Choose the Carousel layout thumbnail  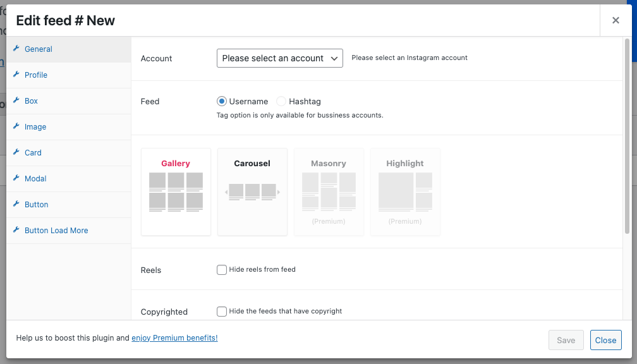point(252,191)
